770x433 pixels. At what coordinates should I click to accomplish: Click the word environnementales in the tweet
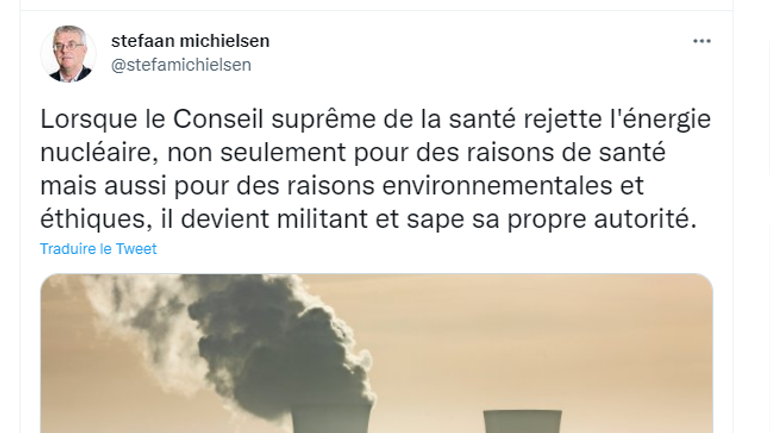(x=497, y=186)
